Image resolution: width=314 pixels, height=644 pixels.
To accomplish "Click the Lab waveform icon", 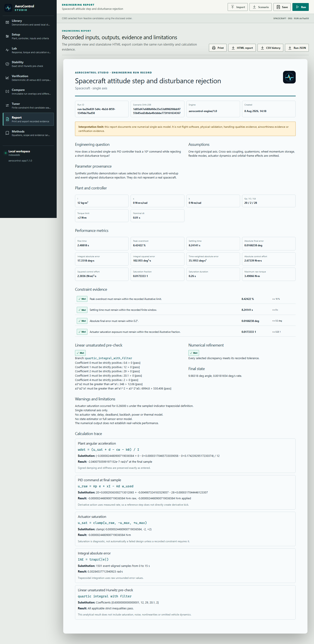I will (x=7, y=50).
